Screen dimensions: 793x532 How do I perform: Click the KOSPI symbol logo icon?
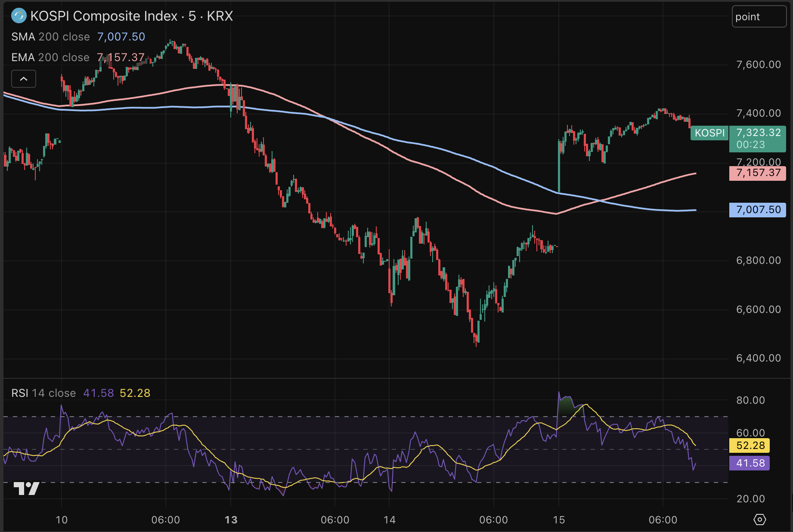(19, 16)
